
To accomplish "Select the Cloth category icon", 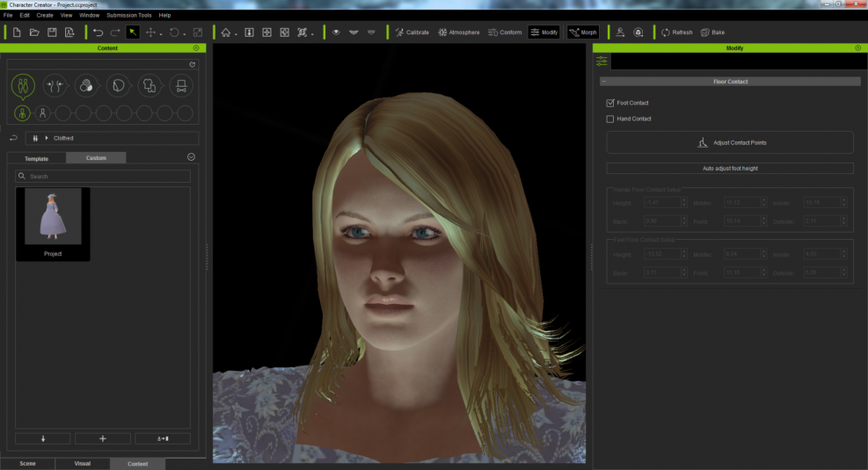I will click(149, 86).
